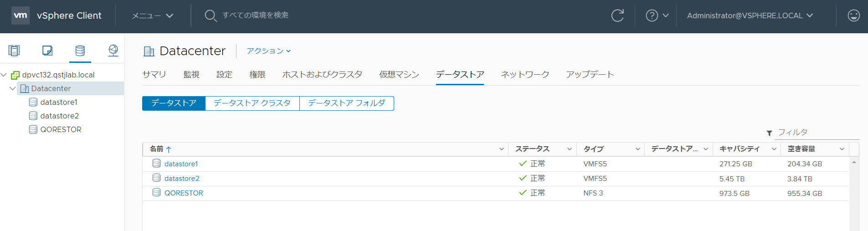Click the datastore icon in the QORESTOR table row
Viewport: 868px width, 231px height.
(x=156, y=192)
